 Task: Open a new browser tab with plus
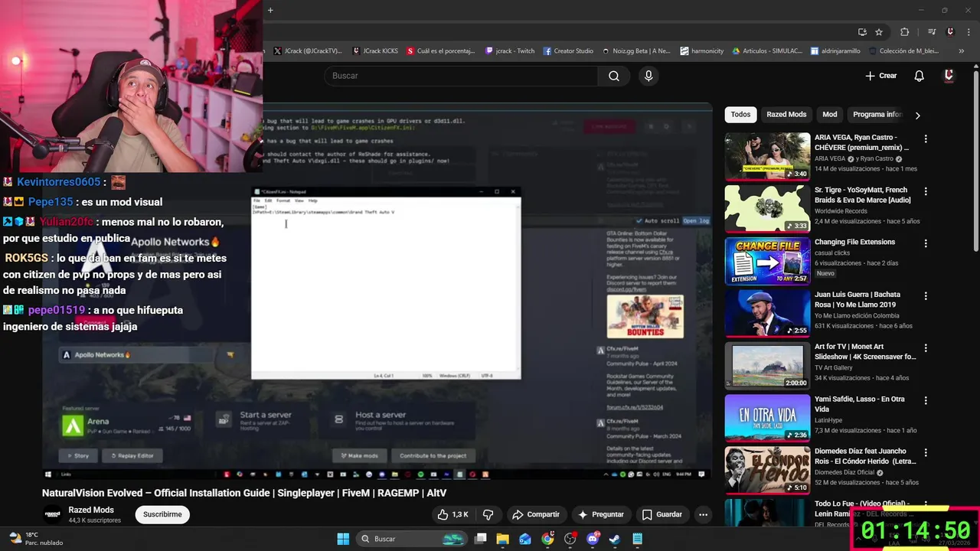(270, 10)
